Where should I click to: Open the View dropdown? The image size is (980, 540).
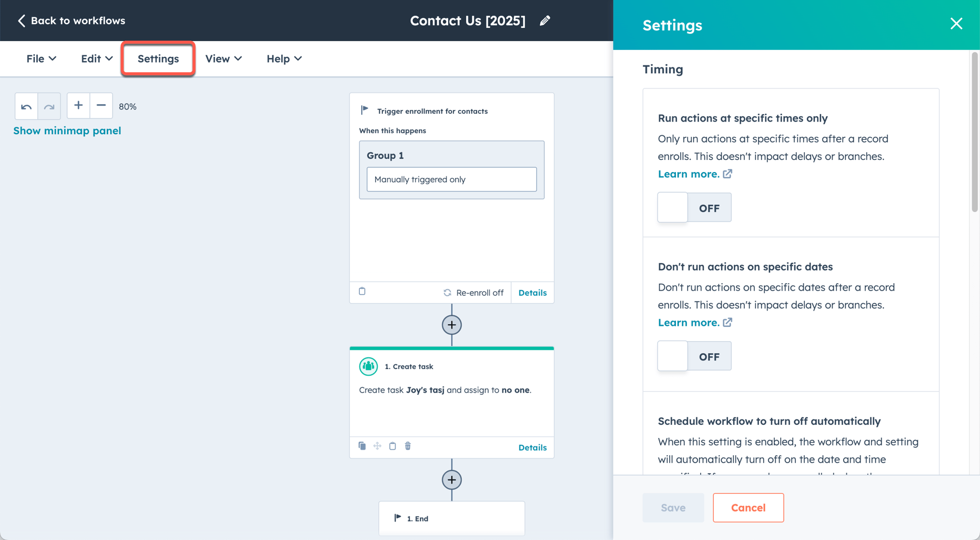click(223, 58)
